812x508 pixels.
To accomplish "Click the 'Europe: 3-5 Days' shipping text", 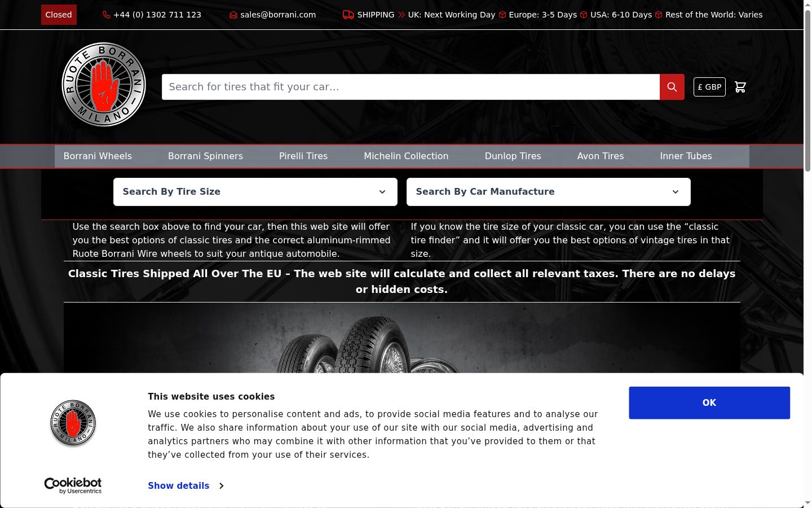I will pos(543,15).
